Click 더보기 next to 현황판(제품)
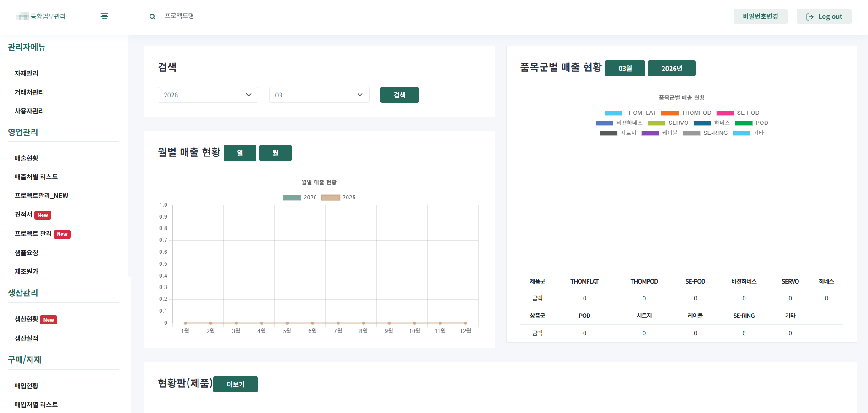 pyautogui.click(x=235, y=384)
